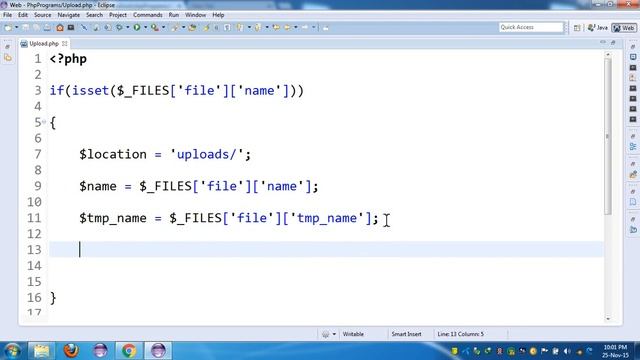
Task: Collapse the code fold on line 5
Action: point(44,122)
